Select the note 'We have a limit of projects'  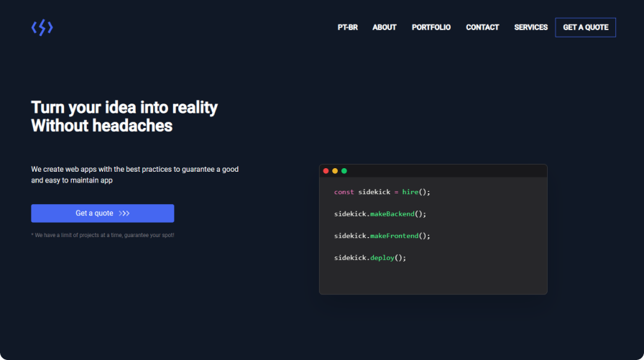point(67,235)
